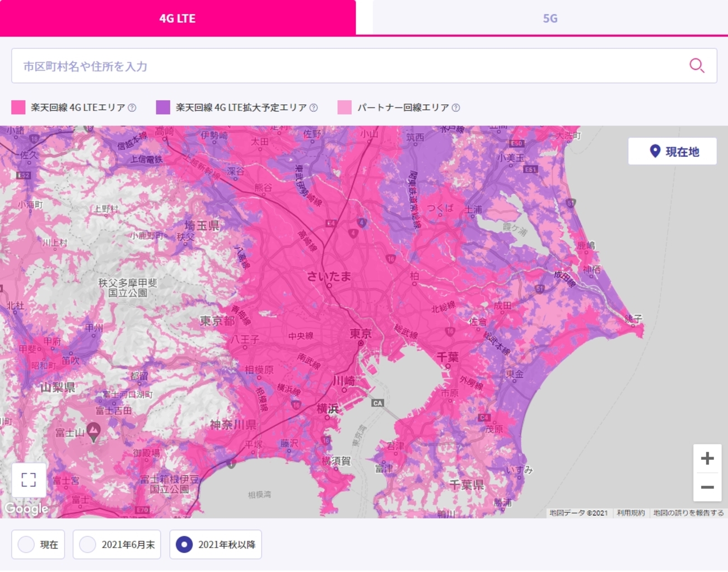Viewport: 728px width, 572px height.
Task: Click the 現在地 current location button
Action: tap(673, 151)
